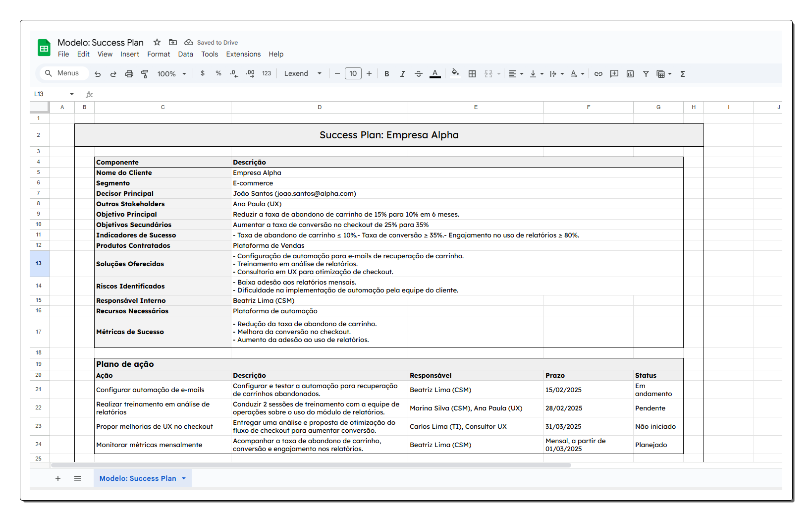The height and width of the screenshot is (520, 812).
Task: Increase font size with plus button
Action: pos(369,73)
